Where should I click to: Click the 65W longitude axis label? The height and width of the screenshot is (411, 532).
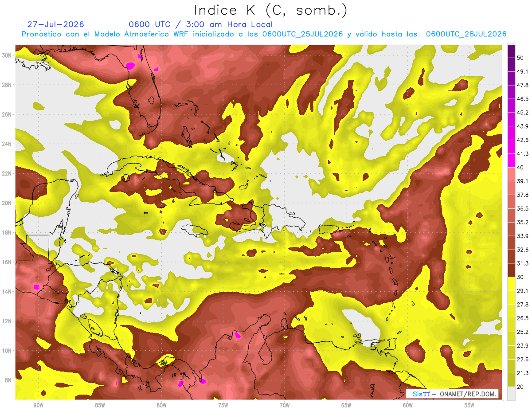click(x=346, y=405)
